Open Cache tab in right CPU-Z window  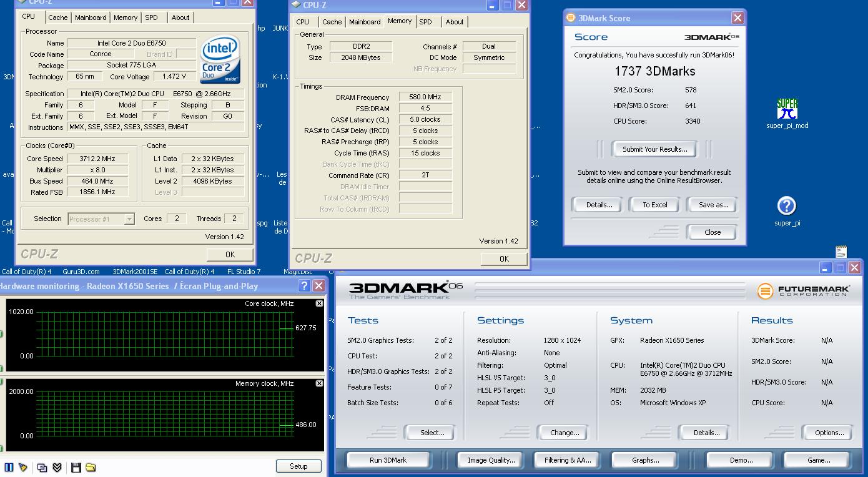pos(332,22)
